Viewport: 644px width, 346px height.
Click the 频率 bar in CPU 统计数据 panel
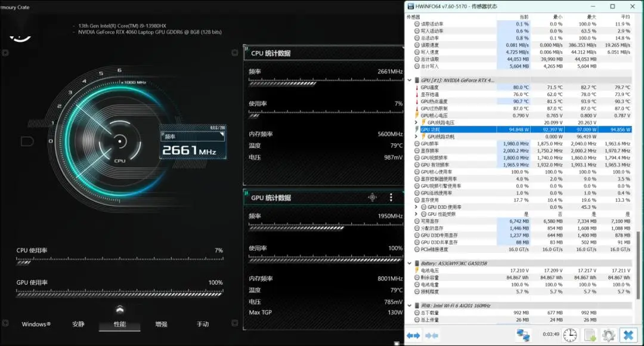[326, 82]
